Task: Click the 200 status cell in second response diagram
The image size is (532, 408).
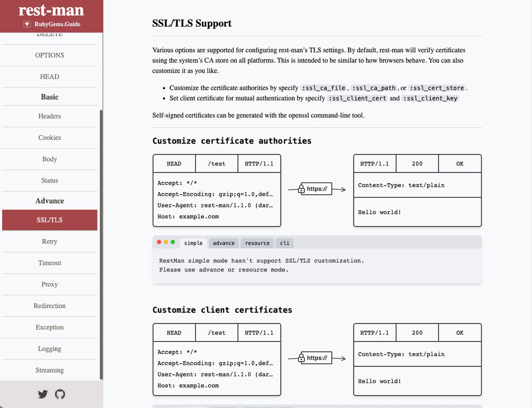Action: pyautogui.click(x=417, y=333)
